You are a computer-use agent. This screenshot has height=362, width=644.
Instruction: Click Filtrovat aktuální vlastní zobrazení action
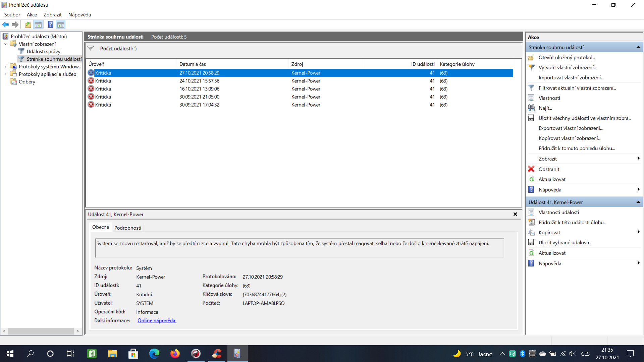click(x=577, y=88)
